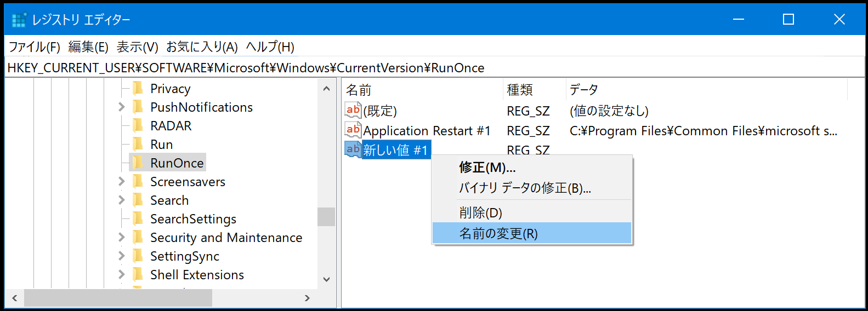Open the ヘルプ(H) menu

pyautogui.click(x=270, y=47)
